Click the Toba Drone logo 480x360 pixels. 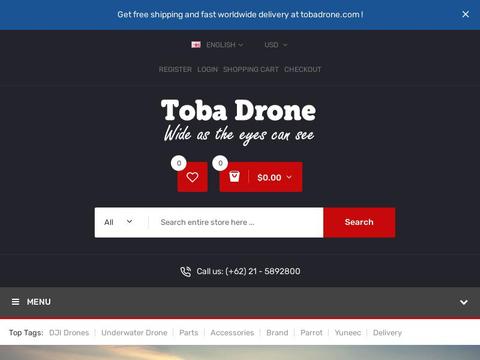pyautogui.click(x=238, y=122)
